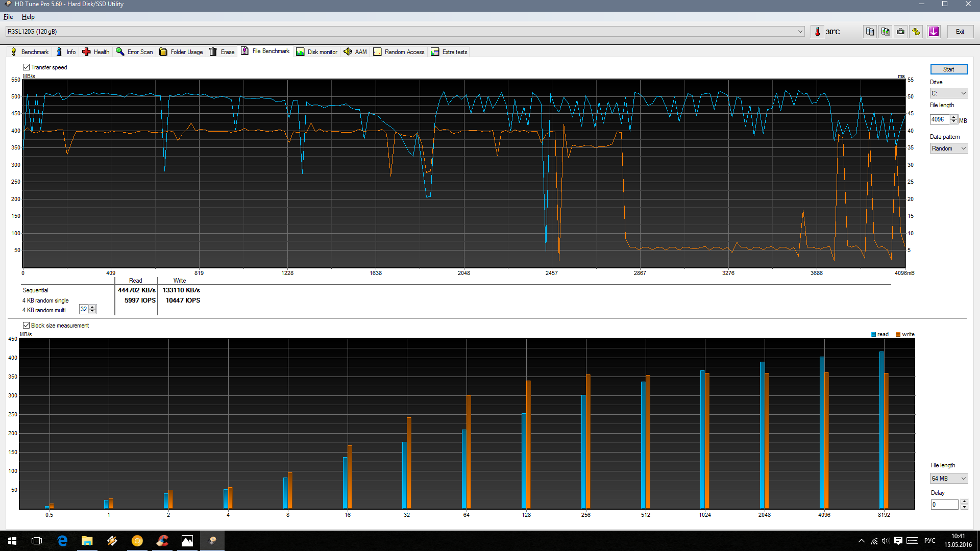Screen dimensions: 980x551
Task: Click the Delay value input field
Action: pyautogui.click(x=944, y=505)
